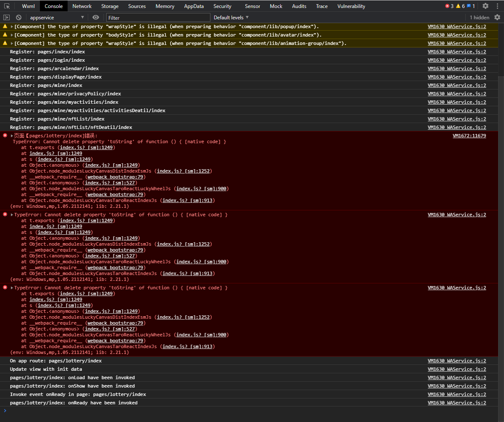Open the VM1672:11679 source link

(469, 135)
